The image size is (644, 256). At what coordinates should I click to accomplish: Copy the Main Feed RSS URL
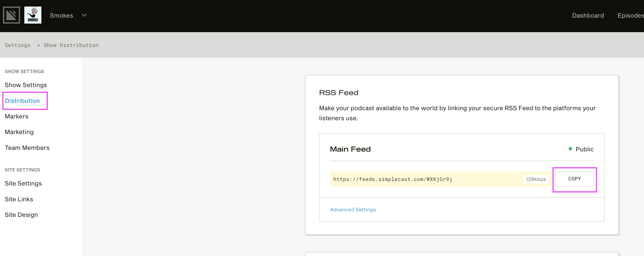click(x=575, y=179)
